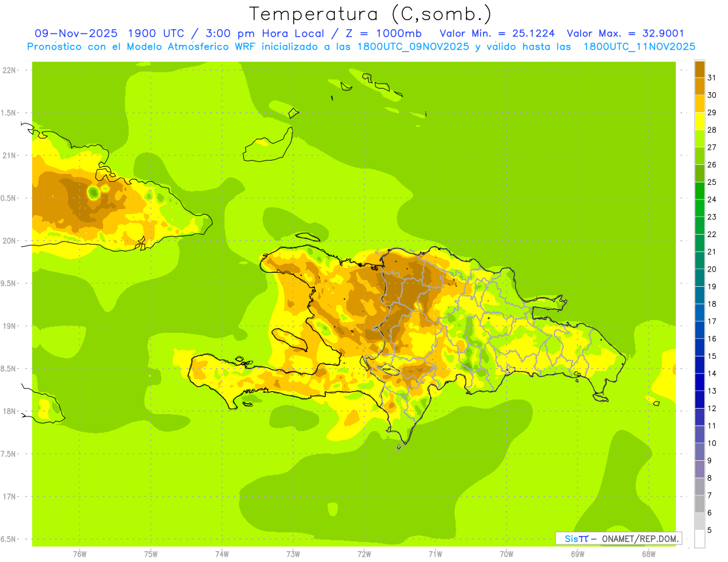Click the legend value label '28'

712,130
